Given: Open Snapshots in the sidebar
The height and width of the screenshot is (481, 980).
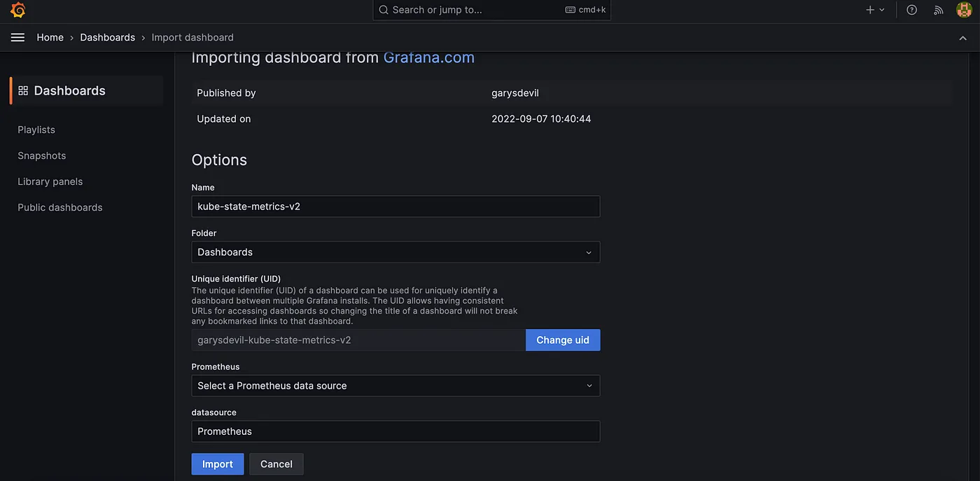Looking at the screenshot, I should [42, 155].
